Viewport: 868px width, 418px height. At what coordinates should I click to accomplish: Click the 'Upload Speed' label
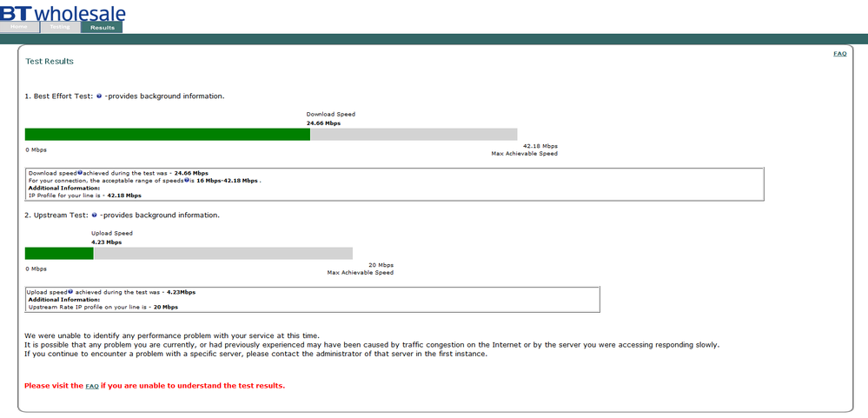(112, 233)
